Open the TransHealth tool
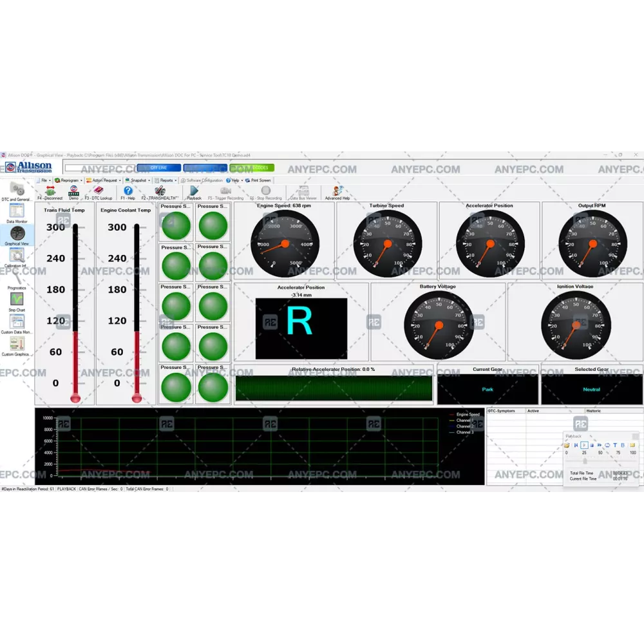This screenshot has width=644, height=644. pos(160,191)
